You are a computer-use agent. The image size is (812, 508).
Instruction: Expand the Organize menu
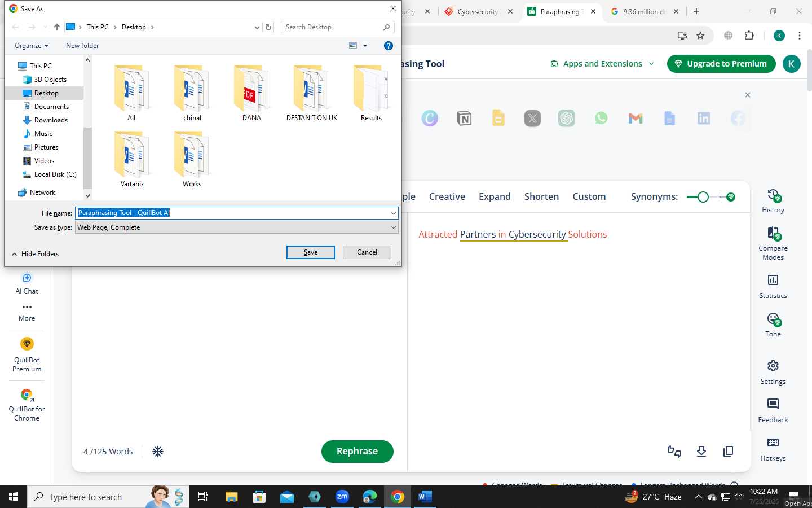(x=32, y=46)
